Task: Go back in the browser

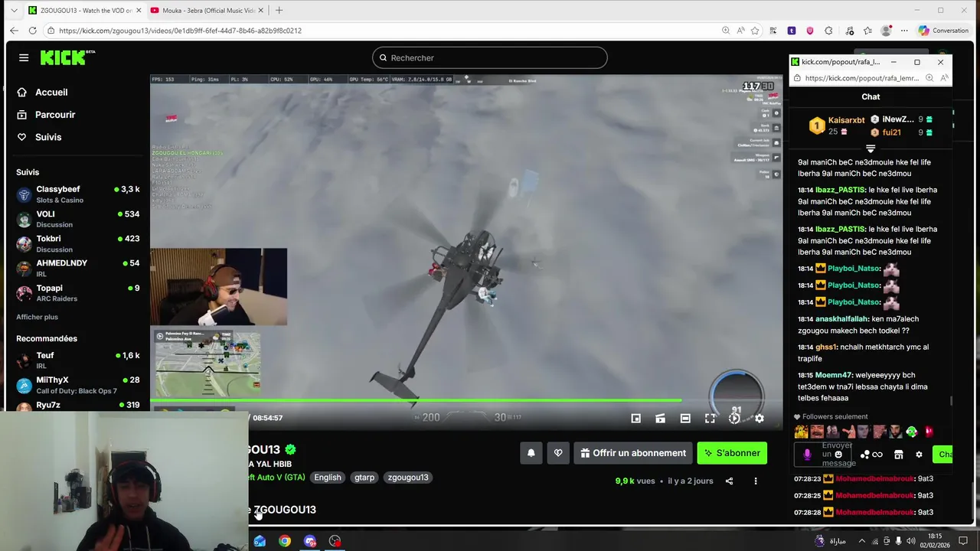Action: tap(14, 31)
